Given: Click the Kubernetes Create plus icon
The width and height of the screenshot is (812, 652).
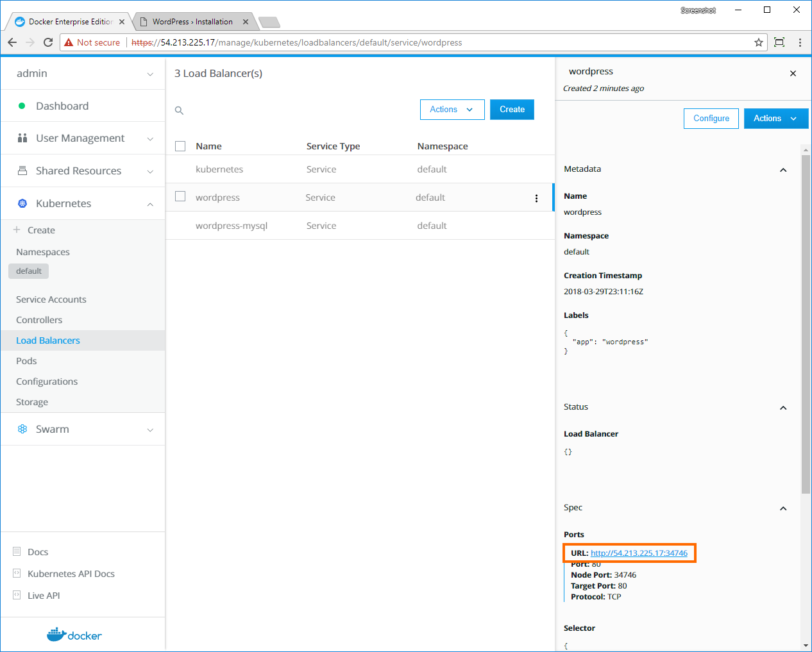Looking at the screenshot, I should coord(17,230).
